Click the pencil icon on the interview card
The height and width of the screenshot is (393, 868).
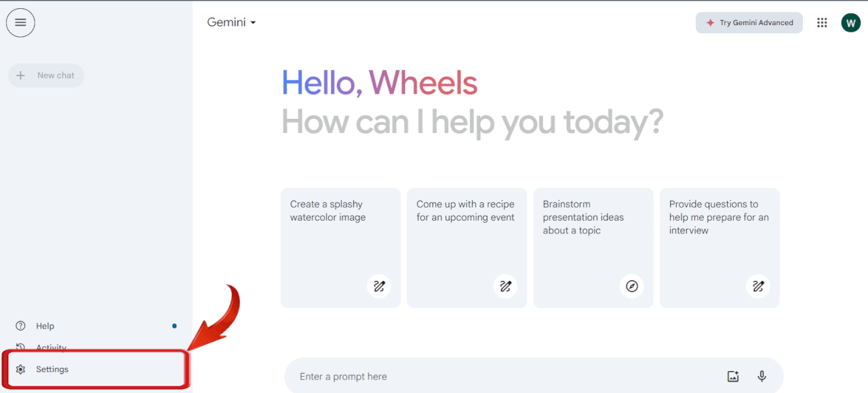(757, 286)
